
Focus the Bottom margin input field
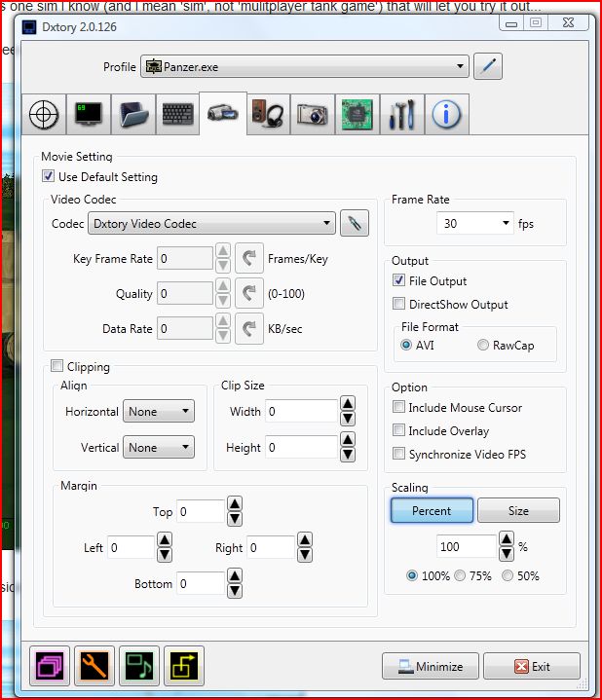click(x=201, y=583)
